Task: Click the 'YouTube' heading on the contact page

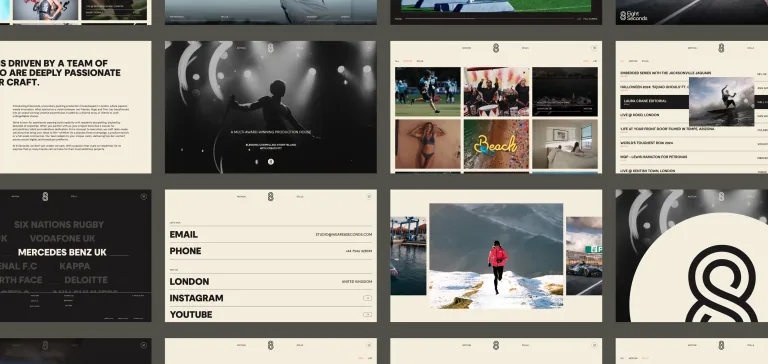Action: coord(191,315)
